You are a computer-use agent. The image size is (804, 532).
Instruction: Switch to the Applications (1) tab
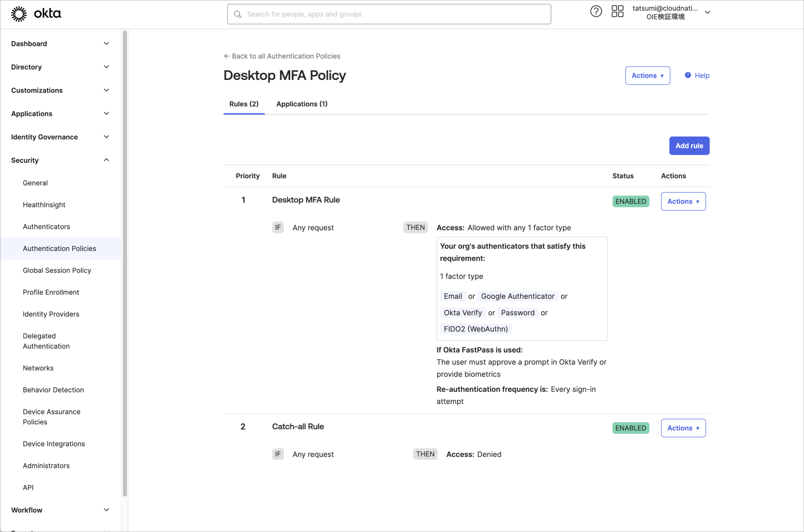tap(301, 104)
